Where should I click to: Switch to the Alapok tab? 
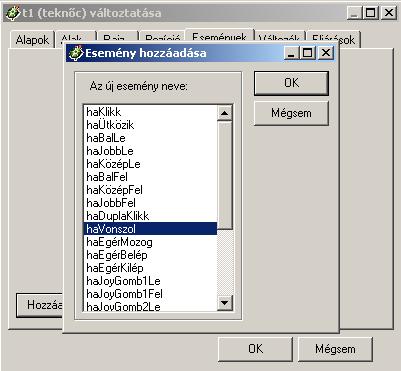[32, 40]
